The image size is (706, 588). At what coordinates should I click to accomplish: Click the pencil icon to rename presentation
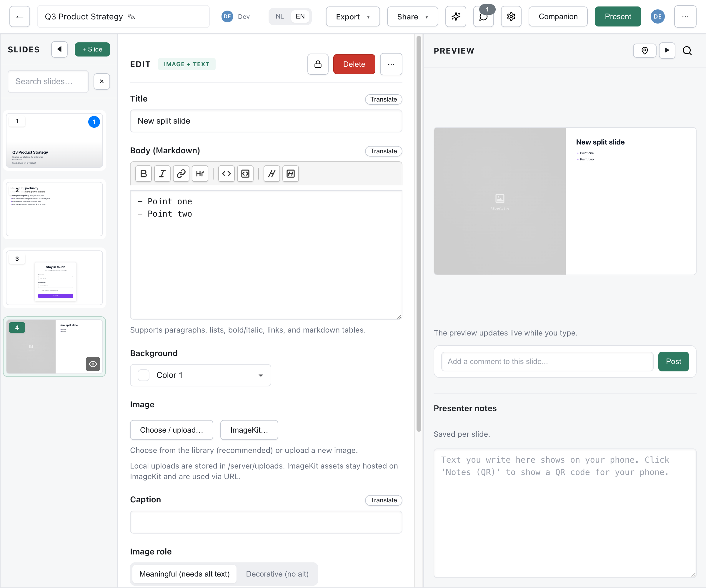click(131, 17)
